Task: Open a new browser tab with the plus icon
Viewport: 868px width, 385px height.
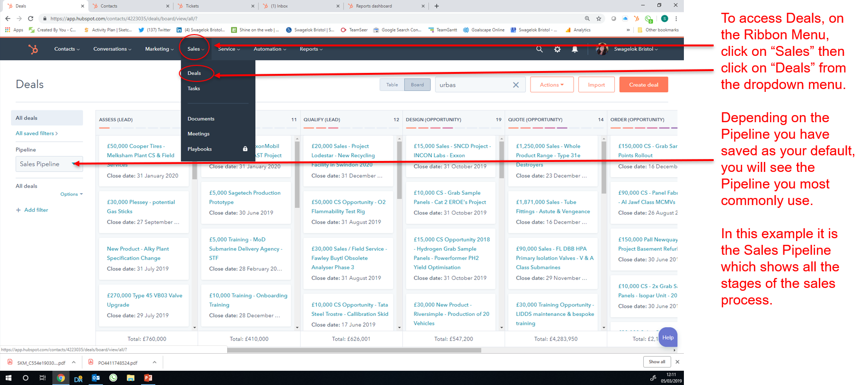Action: 436,6
